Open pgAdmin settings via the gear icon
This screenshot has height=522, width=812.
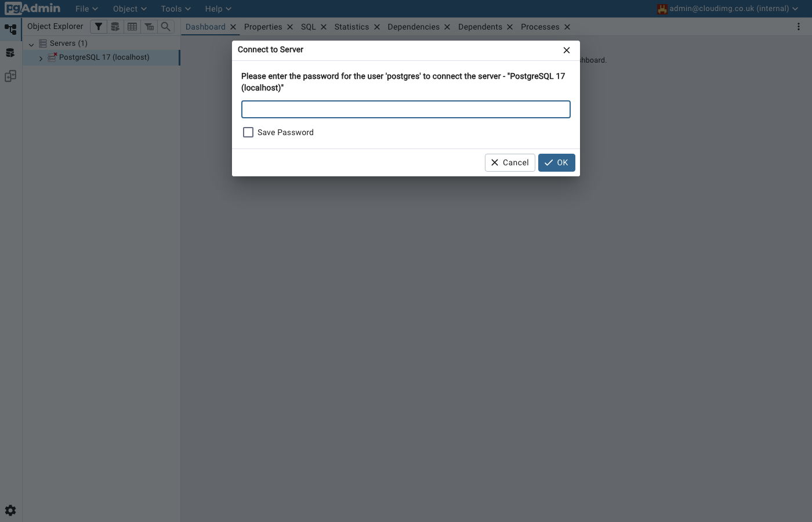point(9,510)
